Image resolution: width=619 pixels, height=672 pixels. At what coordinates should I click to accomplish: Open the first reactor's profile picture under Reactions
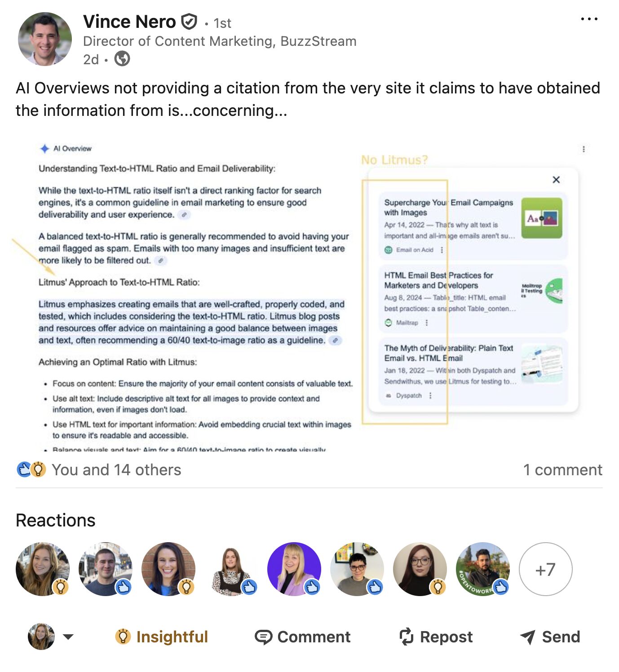tap(43, 569)
